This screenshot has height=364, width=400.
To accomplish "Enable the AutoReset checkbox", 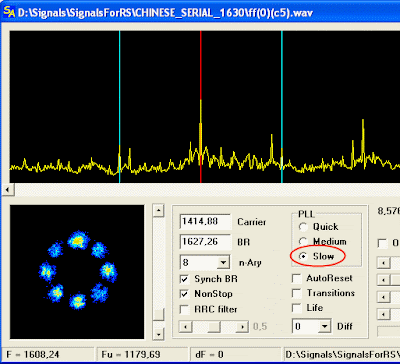I will click(x=296, y=278).
